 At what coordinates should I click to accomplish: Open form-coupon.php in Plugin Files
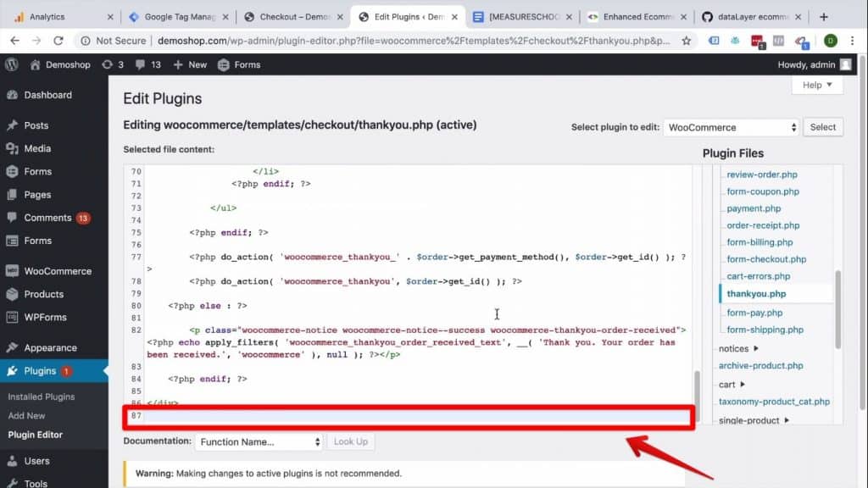(x=763, y=191)
